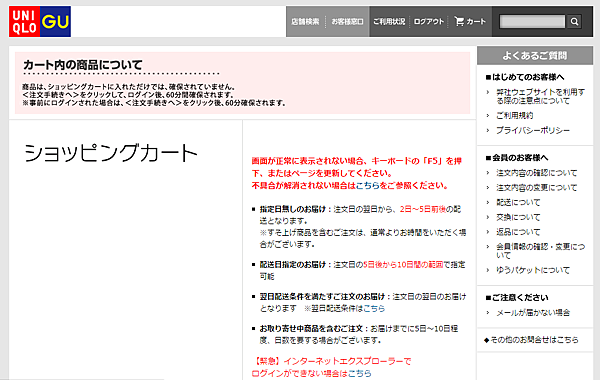
Task: Click the UNIQLO logo
Action: [x=24, y=21]
